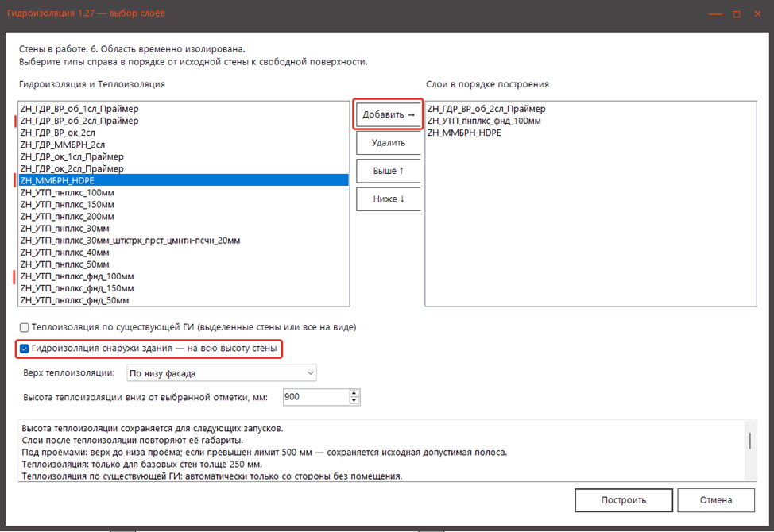Maximize the Гидроизоляция 1.27 window
Screen dimensions: 774x532
coord(737,13)
